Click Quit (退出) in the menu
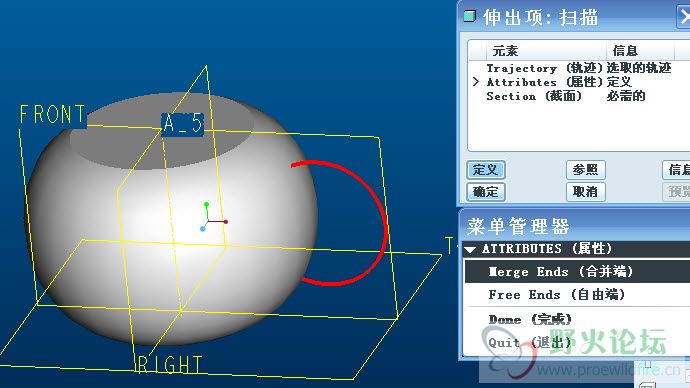 coord(530,342)
